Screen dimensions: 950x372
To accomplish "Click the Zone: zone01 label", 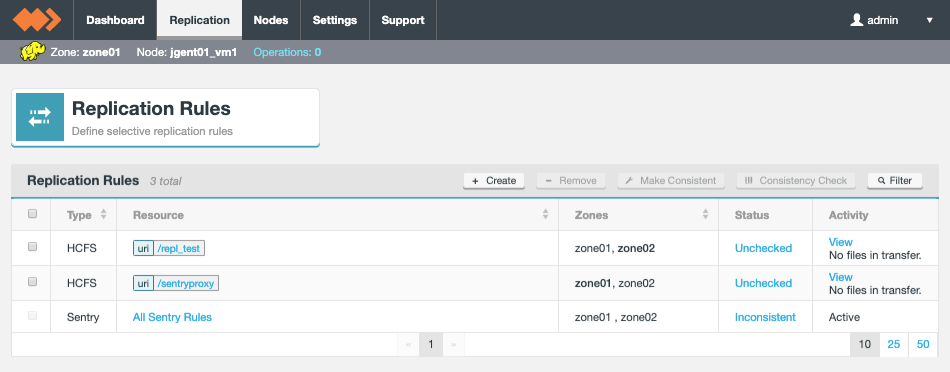I will coord(85,52).
